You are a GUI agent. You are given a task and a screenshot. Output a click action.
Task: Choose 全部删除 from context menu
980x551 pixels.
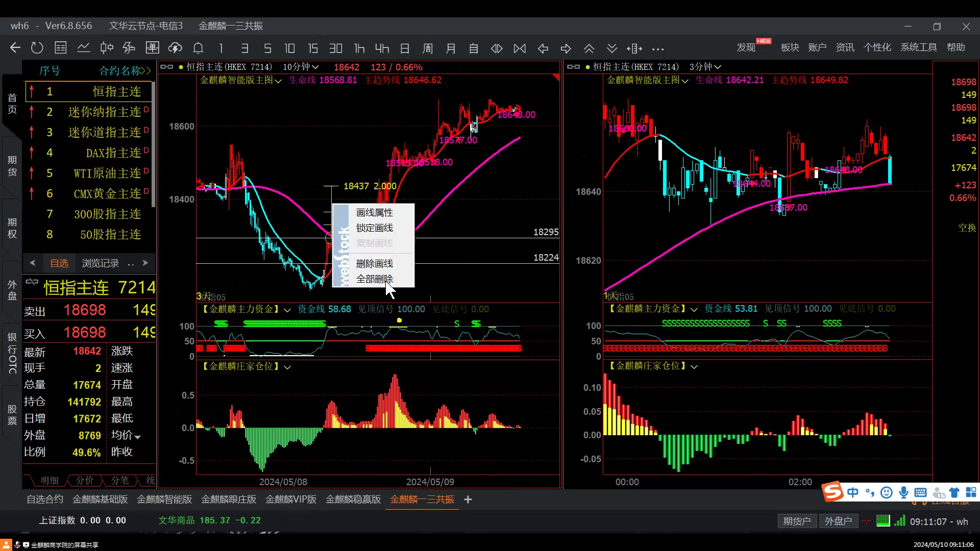coord(375,279)
